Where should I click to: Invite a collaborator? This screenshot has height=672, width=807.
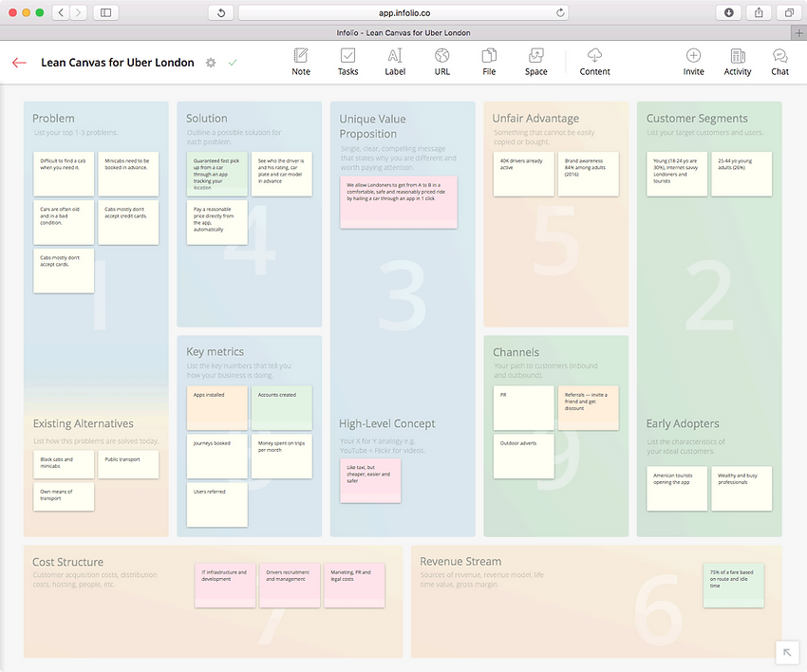tap(694, 62)
